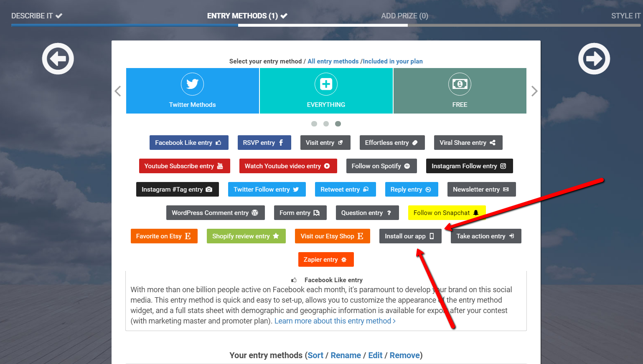This screenshot has height=364, width=643.
Task: Select the Form entry method
Action: click(300, 213)
